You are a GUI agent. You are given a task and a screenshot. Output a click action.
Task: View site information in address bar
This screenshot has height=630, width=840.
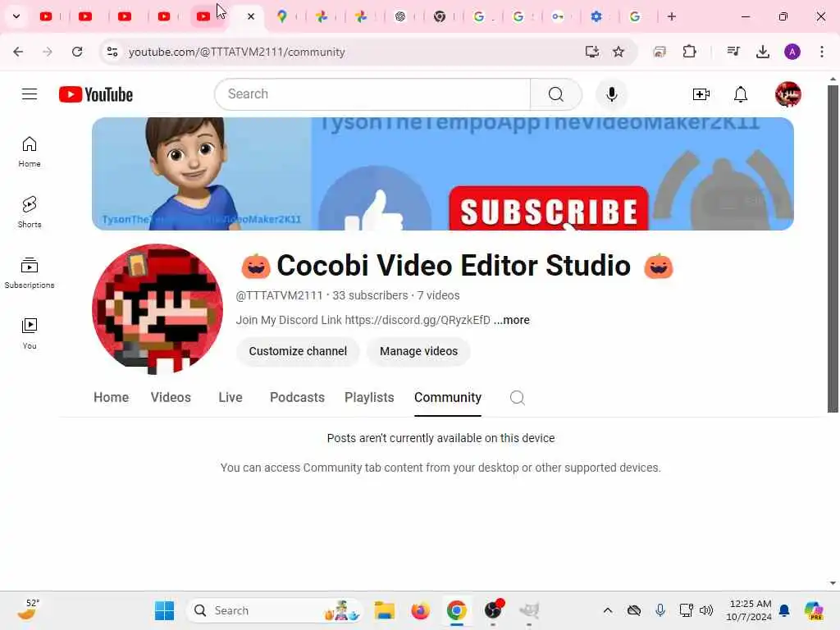112,52
